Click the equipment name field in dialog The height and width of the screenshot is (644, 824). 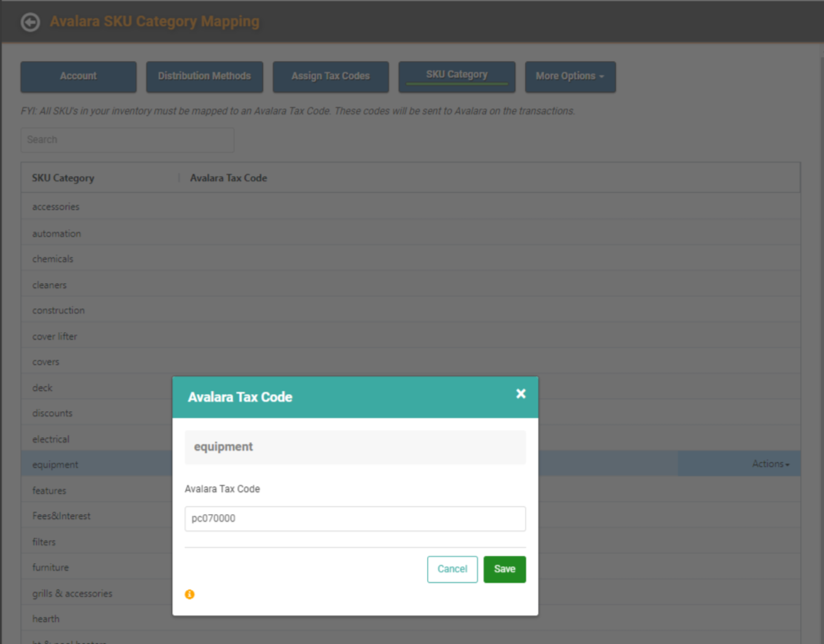point(355,447)
